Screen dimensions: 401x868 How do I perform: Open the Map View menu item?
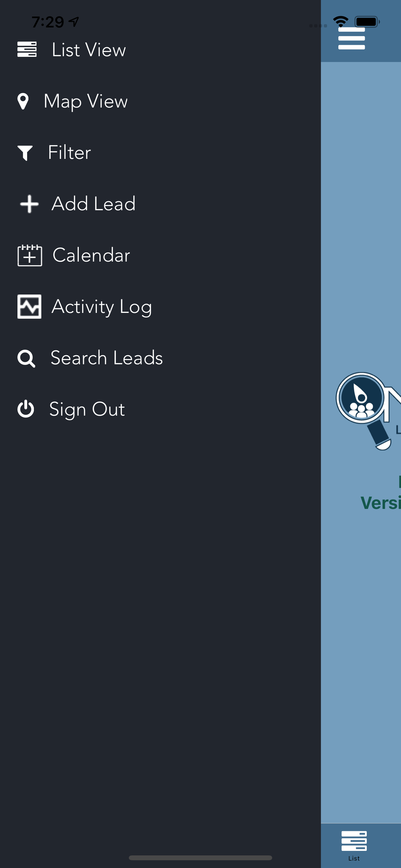pos(86,101)
